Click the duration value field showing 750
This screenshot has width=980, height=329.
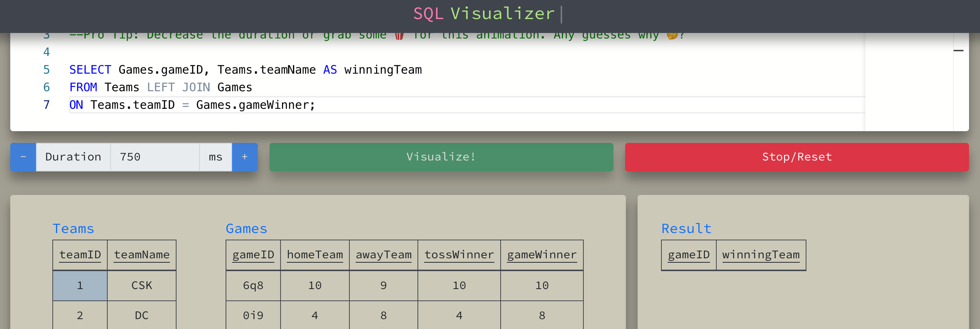point(155,157)
